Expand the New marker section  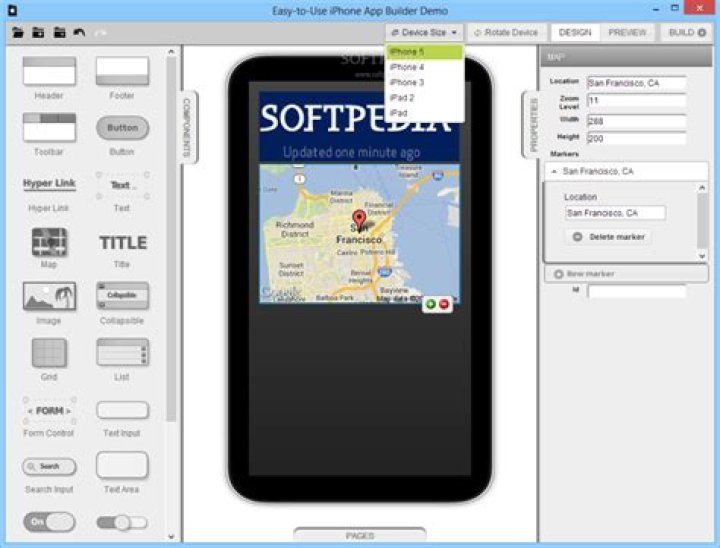click(558, 274)
